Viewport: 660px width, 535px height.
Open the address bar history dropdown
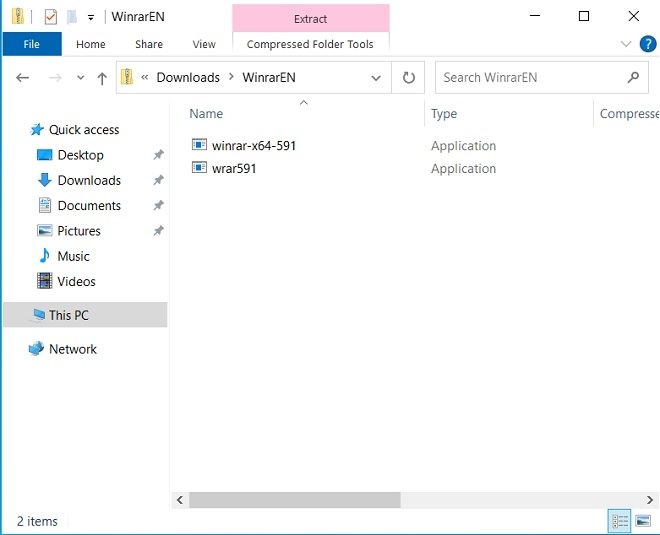click(x=376, y=78)
